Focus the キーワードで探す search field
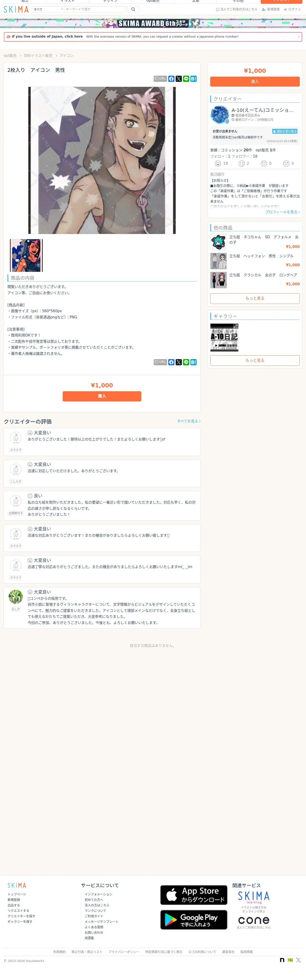306x980 pixels. pyautogui.click(x=95, y=10)
